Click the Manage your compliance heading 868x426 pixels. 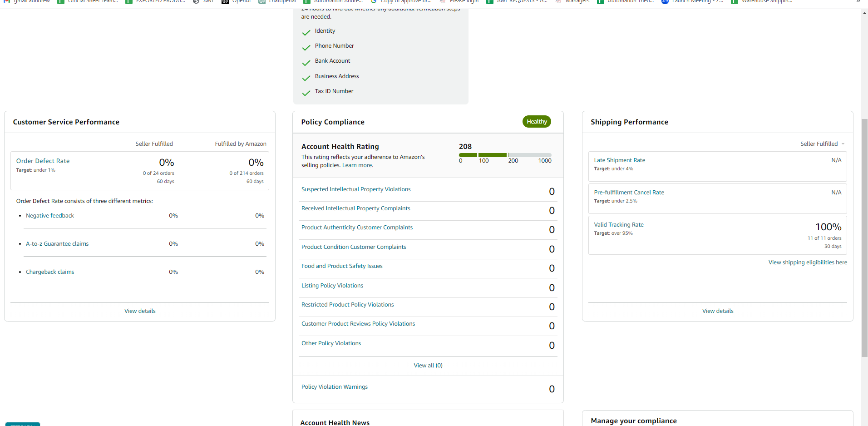[x=634, y=421]
